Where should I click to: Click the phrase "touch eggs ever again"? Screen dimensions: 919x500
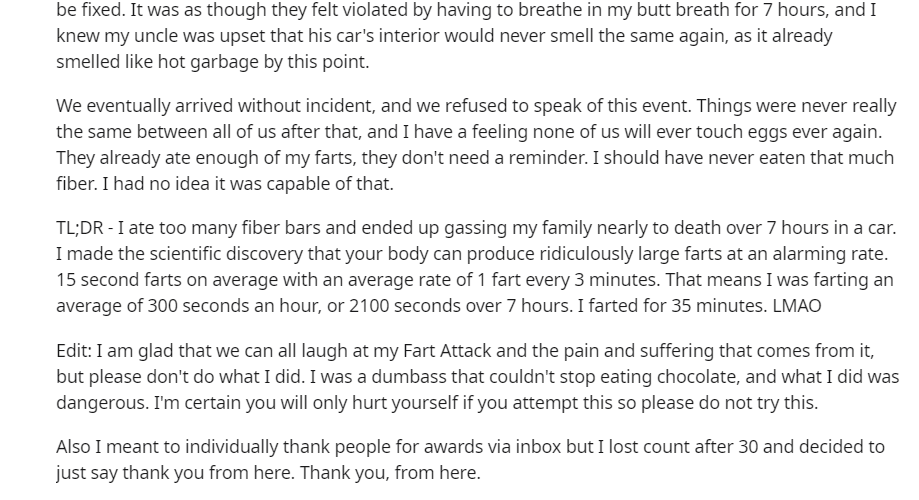[x=788, y=131]
